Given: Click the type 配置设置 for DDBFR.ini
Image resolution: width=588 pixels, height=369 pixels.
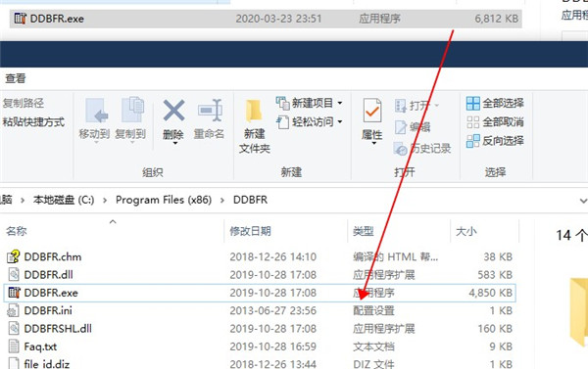Looking at the screenshot, I should 373,310.
